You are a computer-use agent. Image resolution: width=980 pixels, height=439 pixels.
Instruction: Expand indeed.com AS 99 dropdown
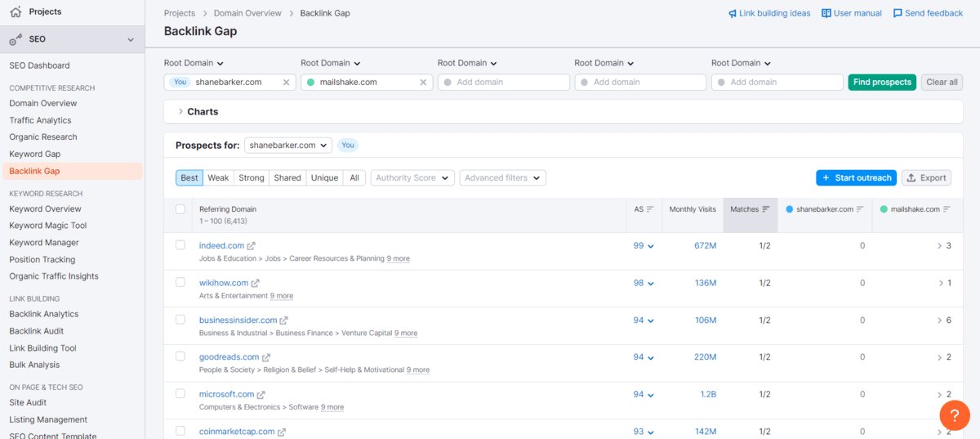click(644, 246)
